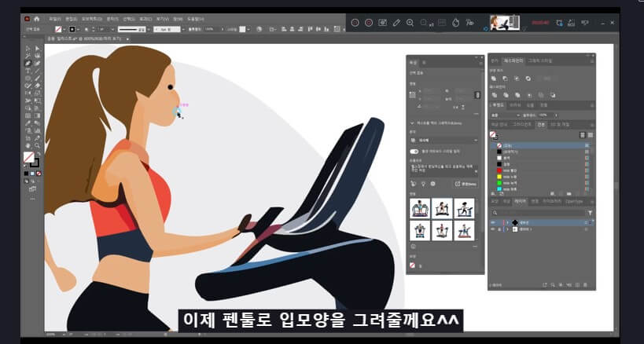Toggle the switch in Text to Vector section

pos(414,152)
